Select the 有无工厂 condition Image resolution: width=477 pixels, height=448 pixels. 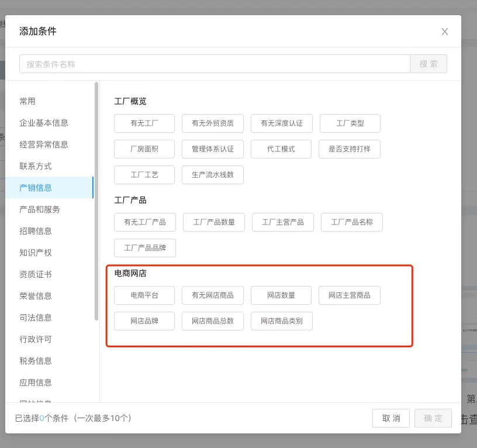[x=144, y=123]
